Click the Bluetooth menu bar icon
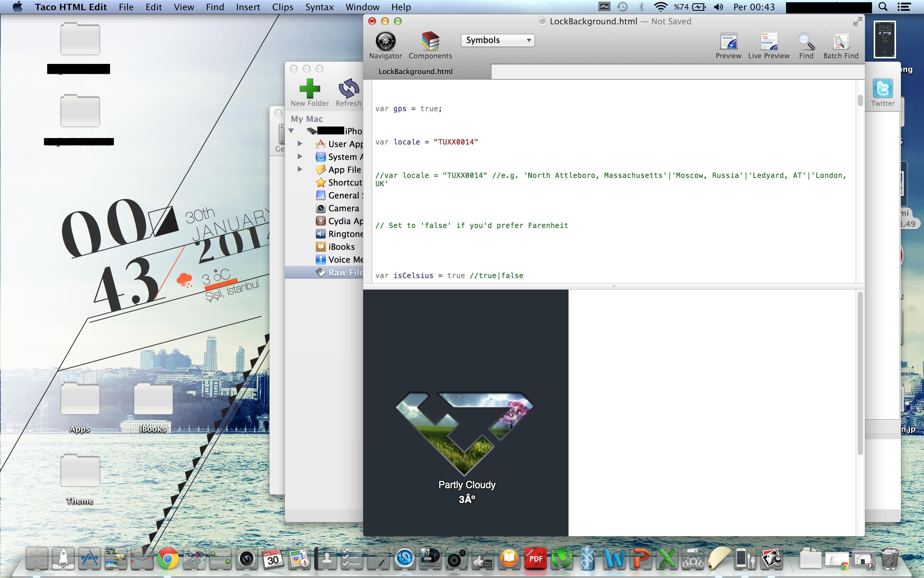The image size is (924, 578). [641, 7]
